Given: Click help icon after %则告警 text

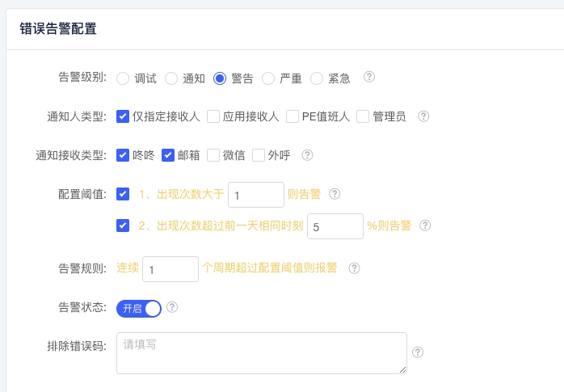Looking at the screenshot, I should 425,226.
